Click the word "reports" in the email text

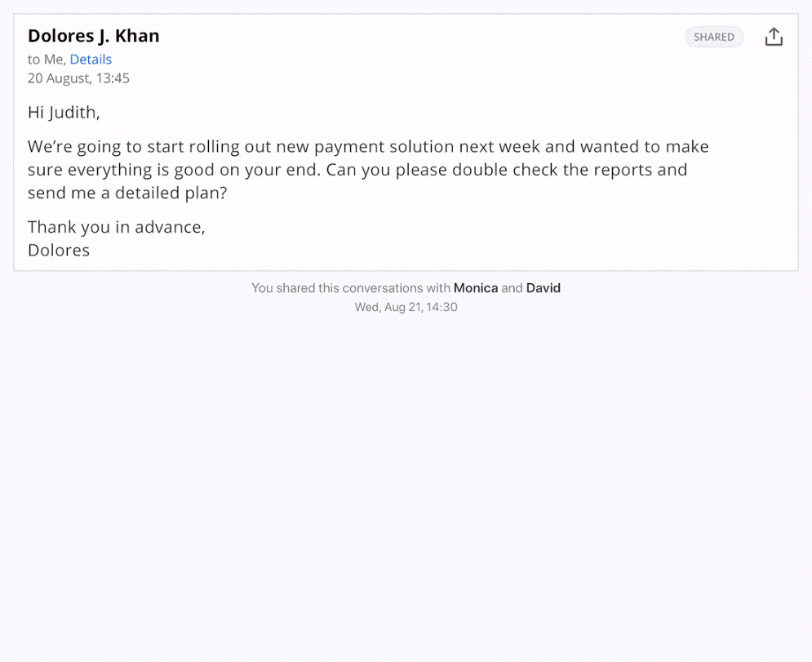(612, 169)
